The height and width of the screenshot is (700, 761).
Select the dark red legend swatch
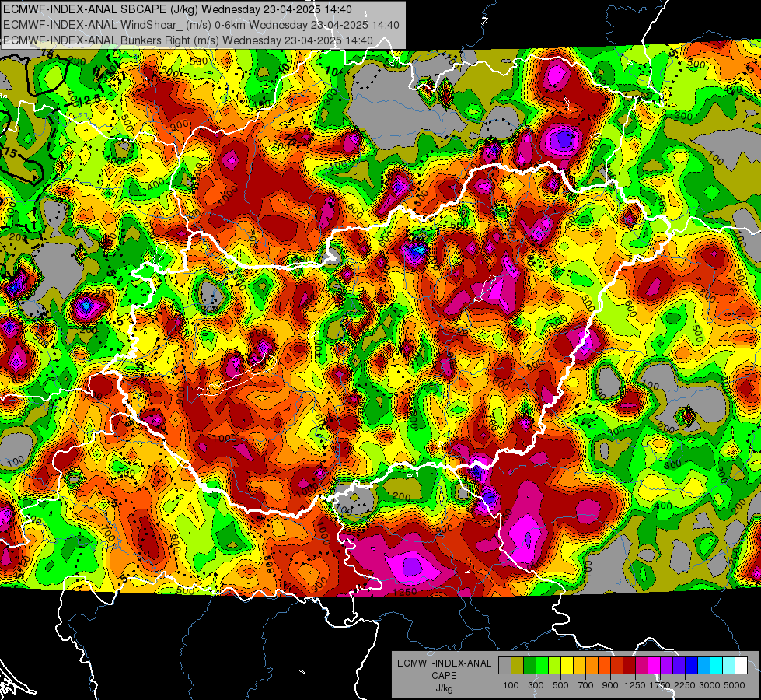pyautogui.click(x=629, y=666)
